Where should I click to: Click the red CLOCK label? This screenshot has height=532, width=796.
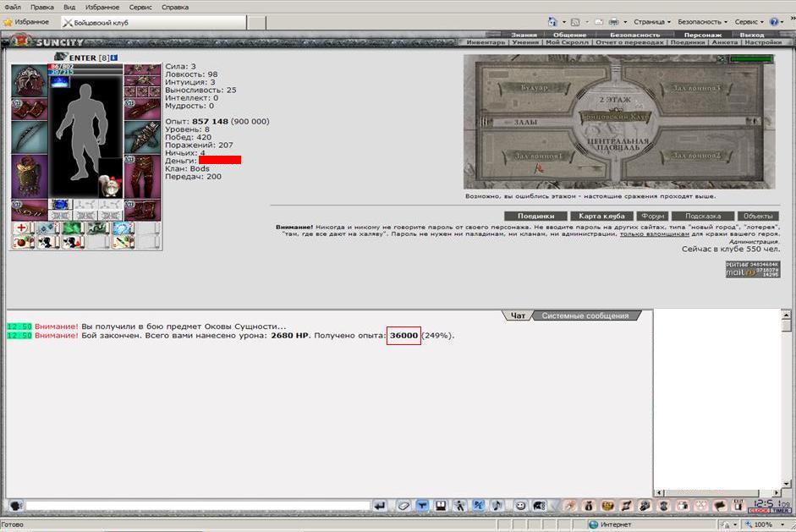pos(759,511)
